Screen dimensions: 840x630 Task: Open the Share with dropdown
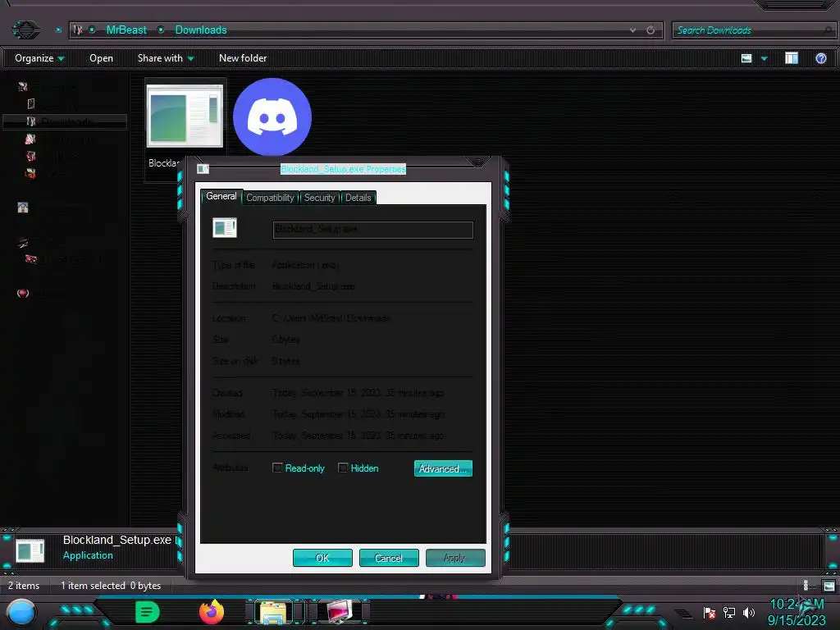tap(166, 58)
